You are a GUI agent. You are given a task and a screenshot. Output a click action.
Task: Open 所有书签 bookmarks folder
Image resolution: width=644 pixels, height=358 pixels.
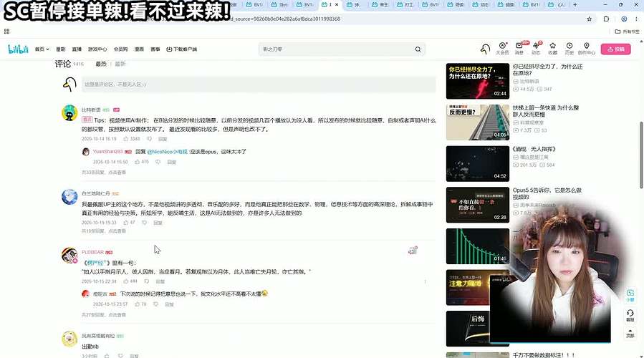(x=627, y=32)
